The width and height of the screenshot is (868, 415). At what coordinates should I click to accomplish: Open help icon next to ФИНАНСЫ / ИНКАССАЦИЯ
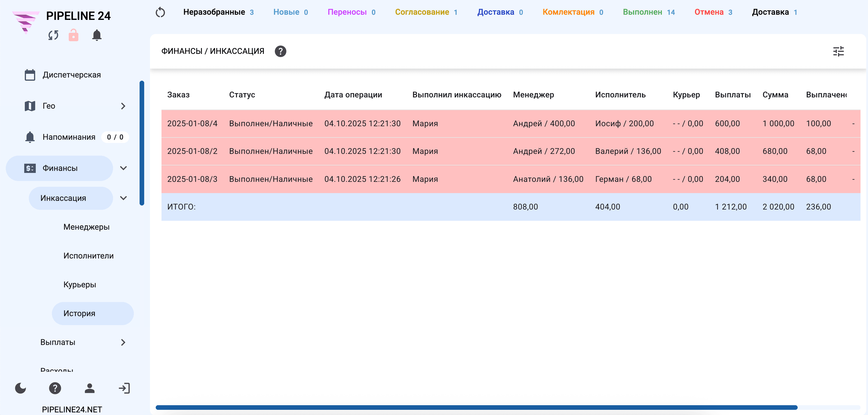(280, 51)
